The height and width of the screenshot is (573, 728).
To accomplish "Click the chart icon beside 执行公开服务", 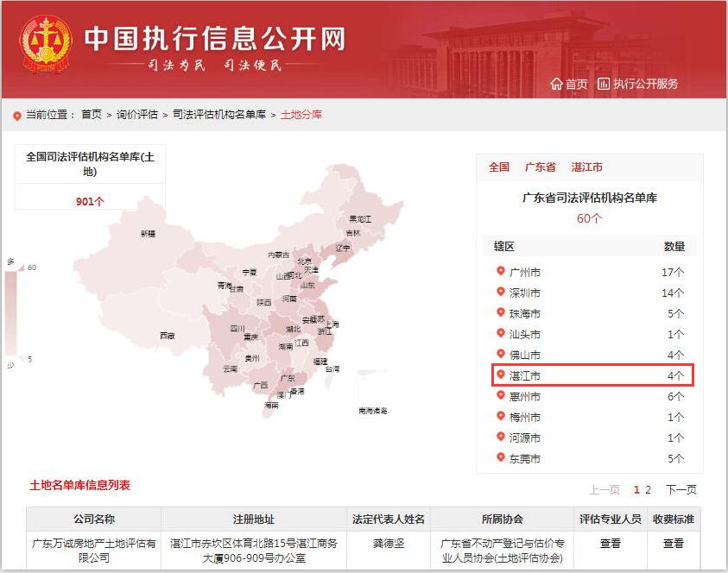I will 603,84.
